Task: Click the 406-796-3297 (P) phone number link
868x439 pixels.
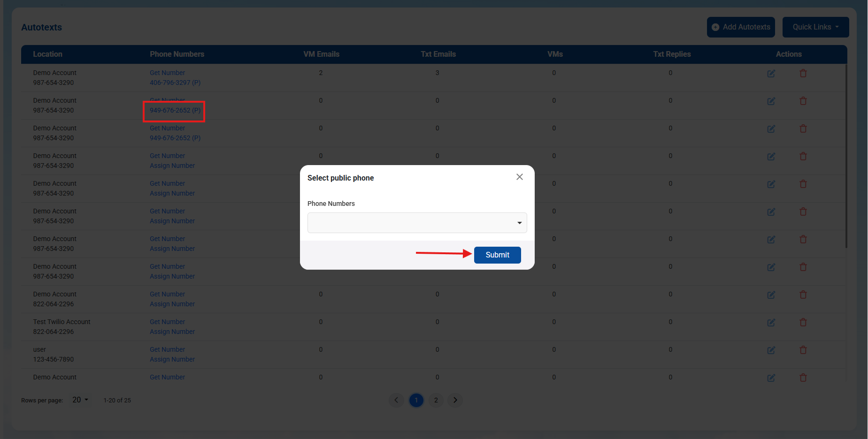Action: click(175, 83)
